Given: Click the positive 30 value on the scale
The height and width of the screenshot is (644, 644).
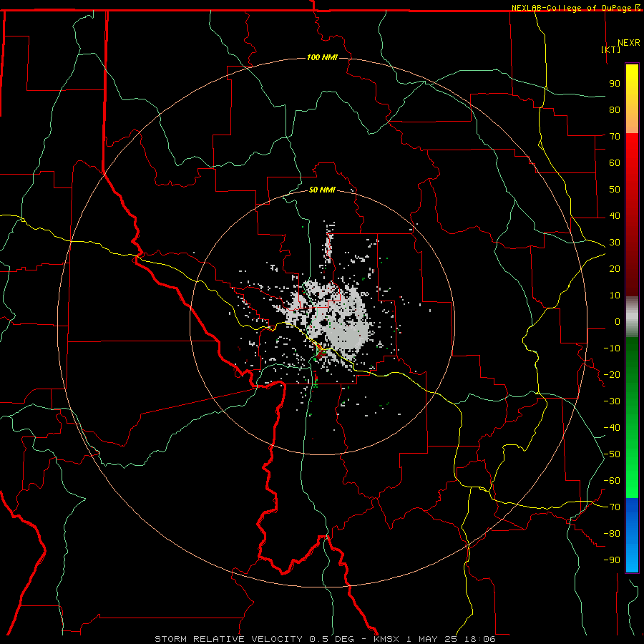Looking at the screenshot, I should click(x=615, y=243).
